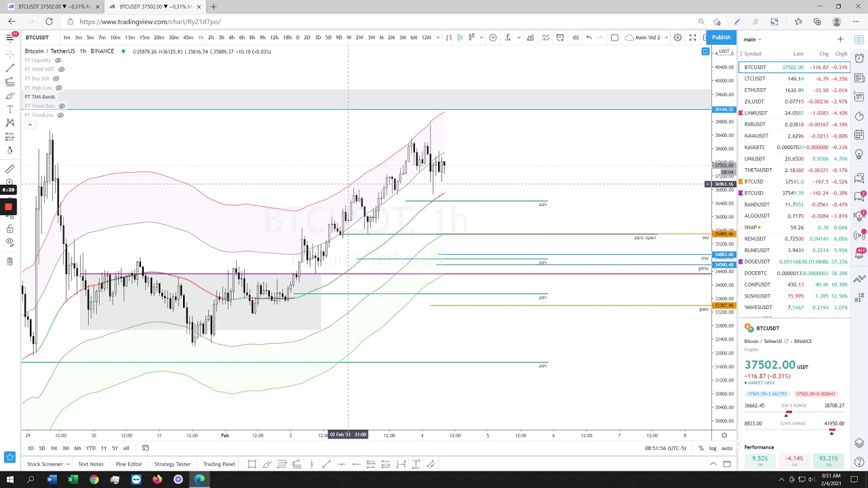868x488 pixels.
Task: Set chart range to 5D
Action: [x=41, y=448]
